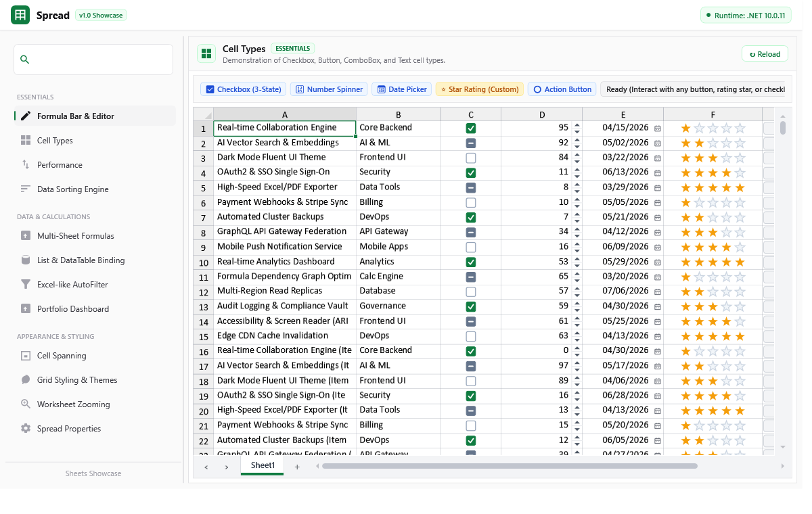Decrease the spinner value 92 in row 2
Screen dimensions: 812x514
pos(577,146)
